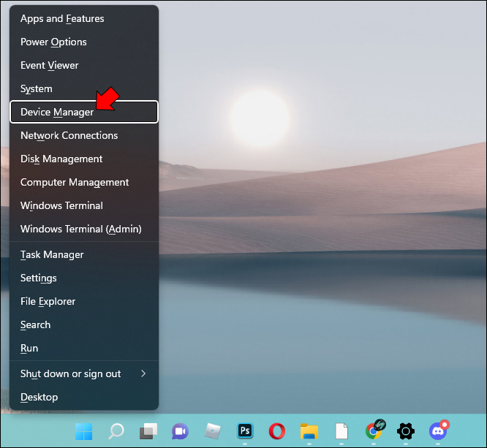Open Discord from the taskbar
487x448 pixels.
(439, 430)
